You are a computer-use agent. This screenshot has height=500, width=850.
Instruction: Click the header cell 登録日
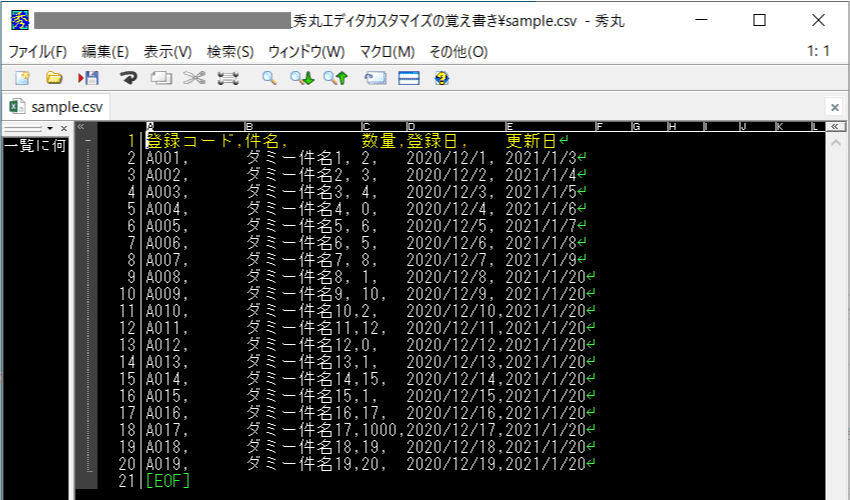[x=432, y=141]
